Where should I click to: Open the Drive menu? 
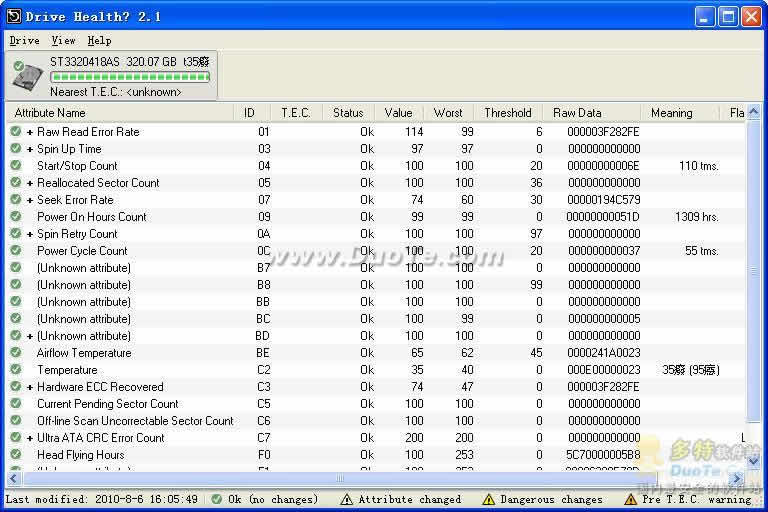[24, 41]
